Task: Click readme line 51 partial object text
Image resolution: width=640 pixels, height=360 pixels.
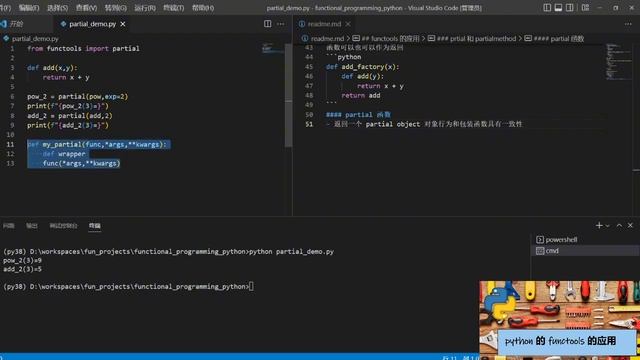Action: pos(424,124)
